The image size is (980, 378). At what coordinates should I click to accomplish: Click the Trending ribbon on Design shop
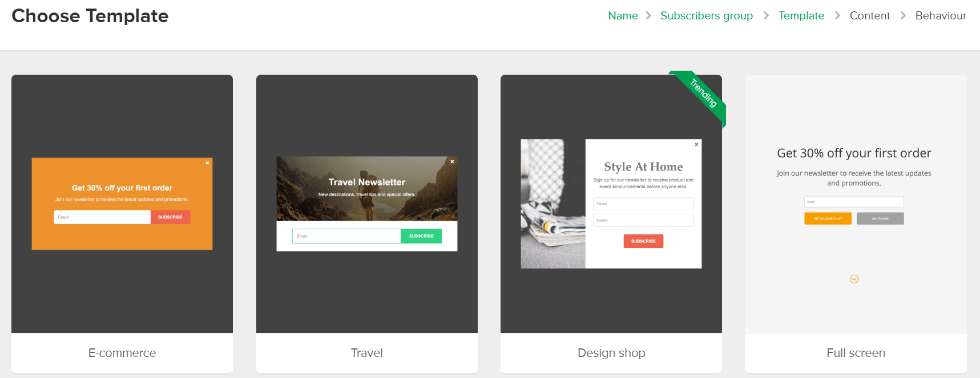point(702,94)
